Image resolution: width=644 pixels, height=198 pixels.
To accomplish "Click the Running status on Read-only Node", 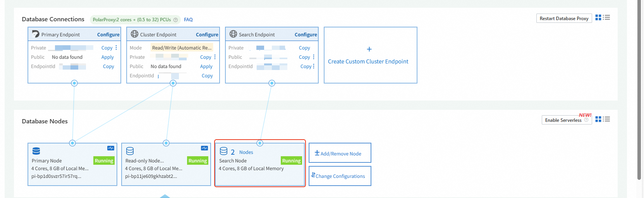I will point(198,161).
